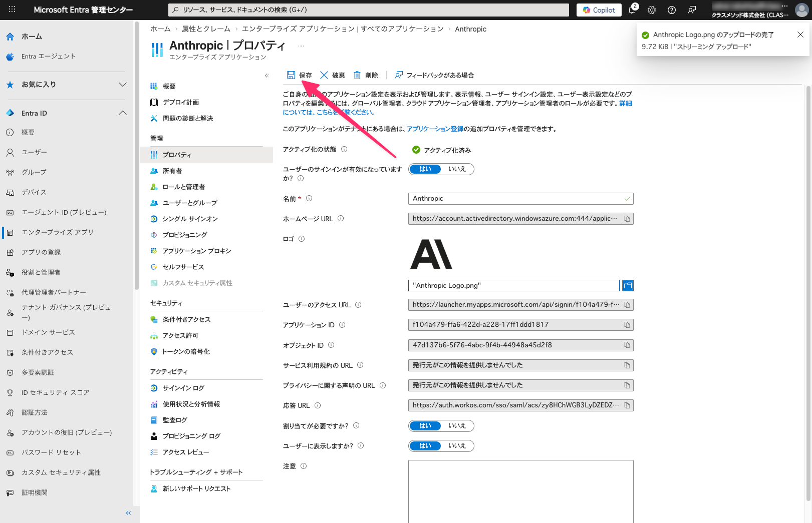
Task: Open the settings gear in header
Action: point(652,10)
